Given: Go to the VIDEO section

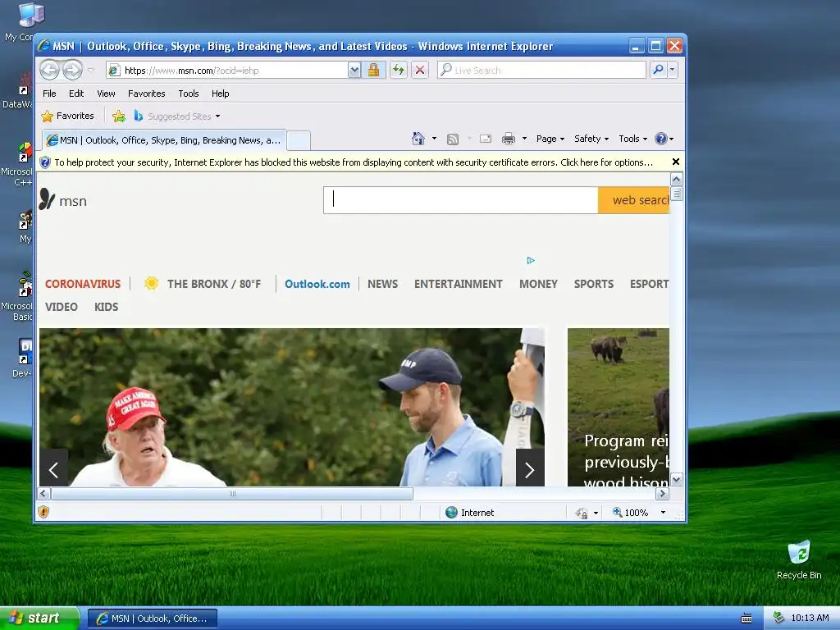Looking at the screenshot, I should click(61, 307).
